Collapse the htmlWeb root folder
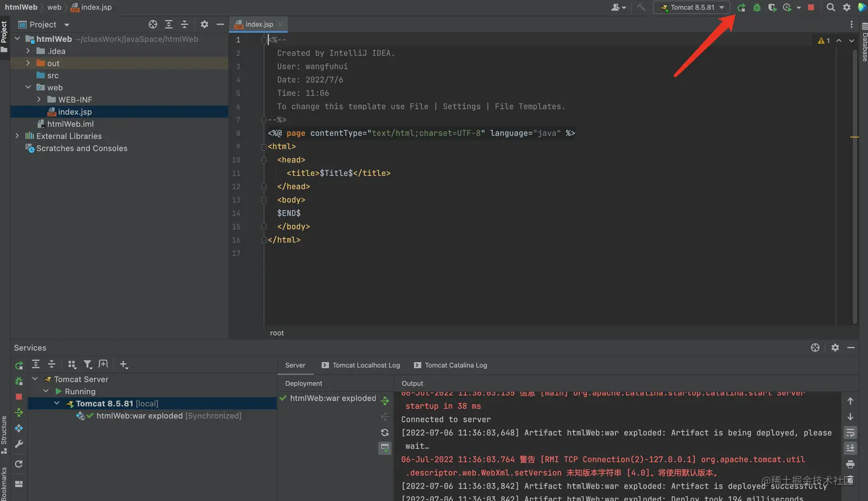 (17, 38)
